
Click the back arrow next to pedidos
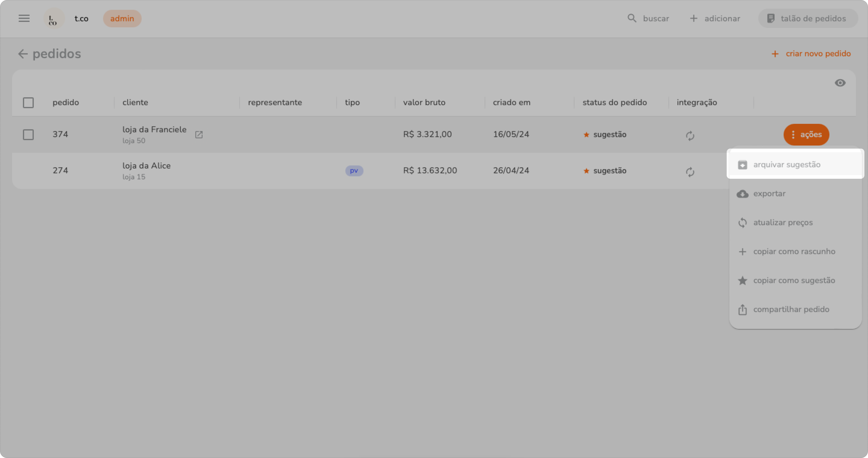(23, 54)
